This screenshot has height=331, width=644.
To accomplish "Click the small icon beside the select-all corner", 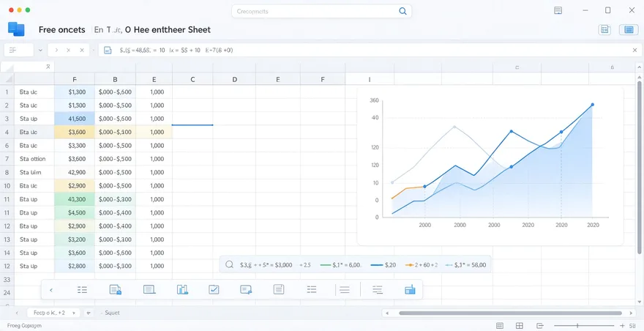I will pyautogui.click(x=48, y=66).
